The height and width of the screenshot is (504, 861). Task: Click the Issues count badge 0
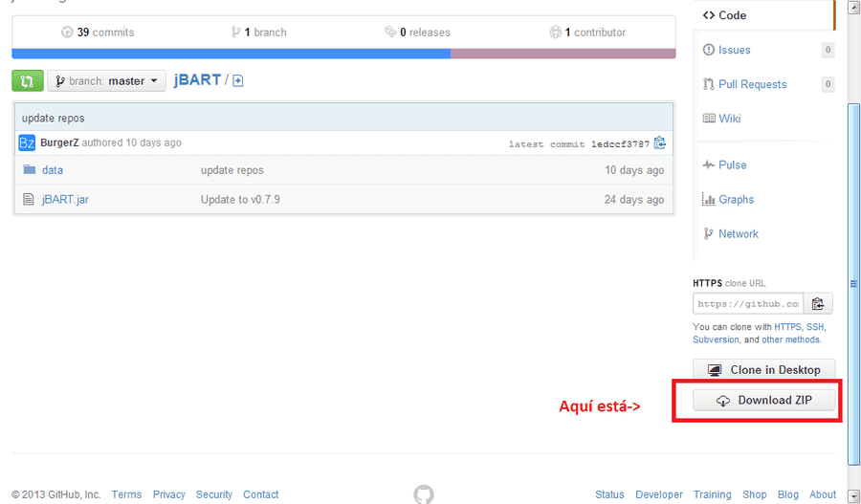[828, 50]
